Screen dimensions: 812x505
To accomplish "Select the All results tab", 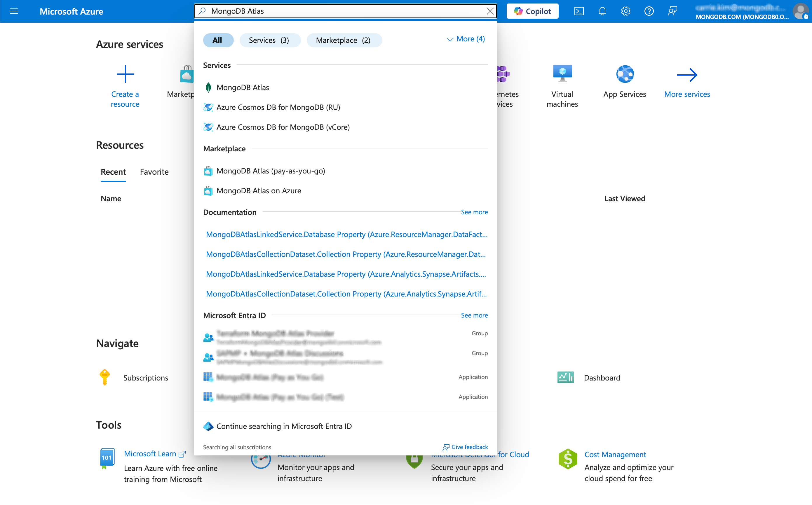I will (218, 40).
